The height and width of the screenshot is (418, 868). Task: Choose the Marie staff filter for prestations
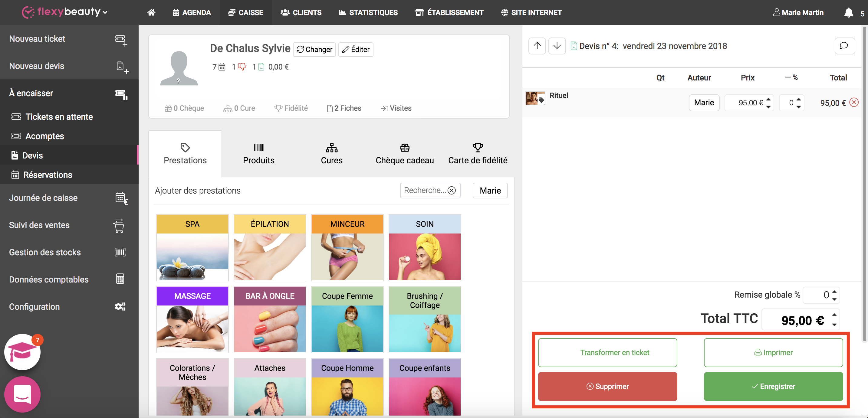[x=490, y=191]
